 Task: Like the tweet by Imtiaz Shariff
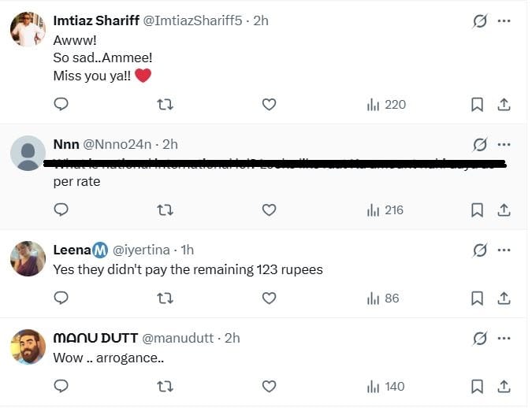(x=269, y=104)
